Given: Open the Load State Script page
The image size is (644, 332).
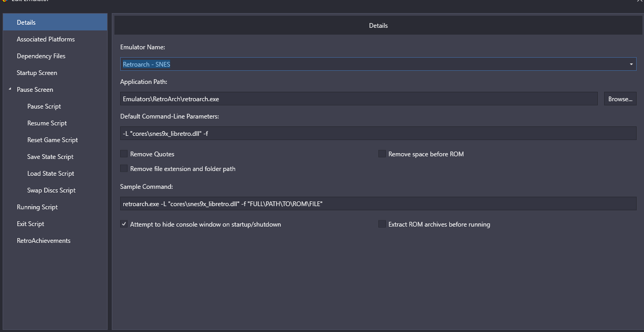Looking at the screenshot, I should (x=50, y=174).
